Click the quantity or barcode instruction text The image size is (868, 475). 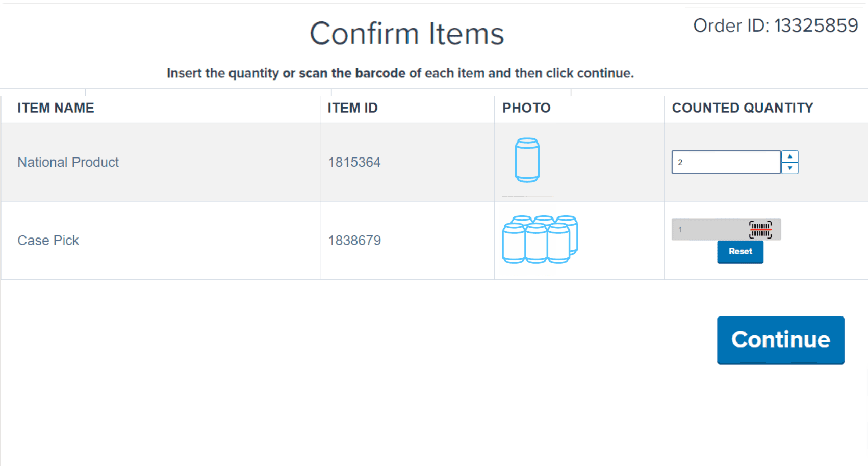point(400,73)
